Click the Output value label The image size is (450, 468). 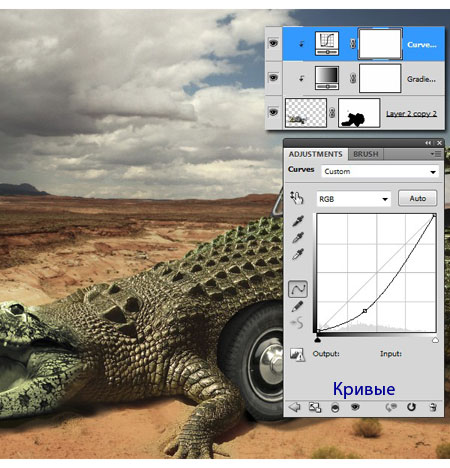[x=326, y=354]
